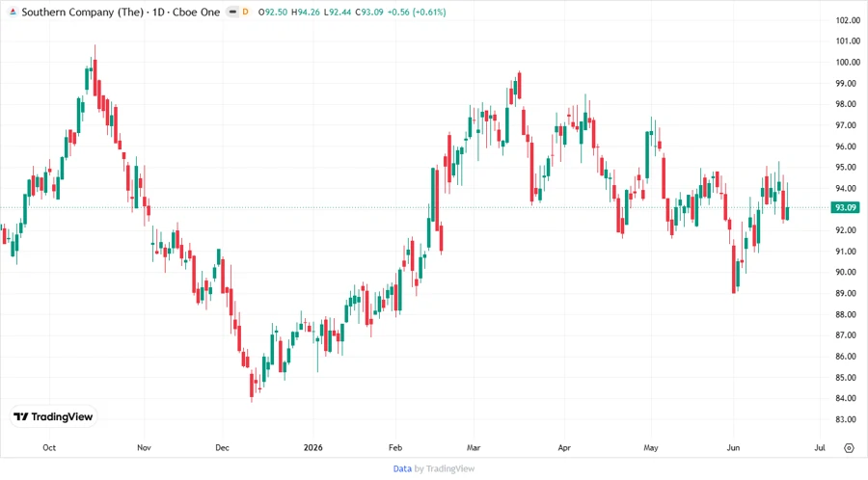Screen dimensions: 868x480
Task: Click the 102.00 price scale label
Action: pos(848,20)
